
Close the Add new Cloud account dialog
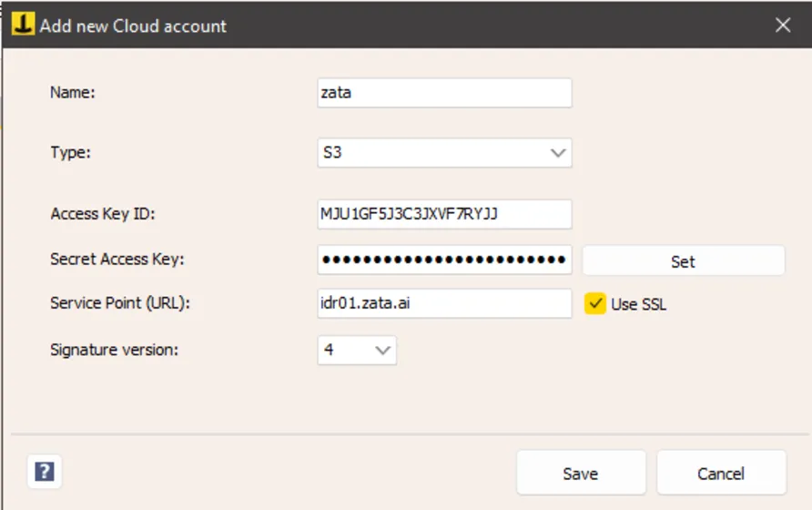coord(783,25)
